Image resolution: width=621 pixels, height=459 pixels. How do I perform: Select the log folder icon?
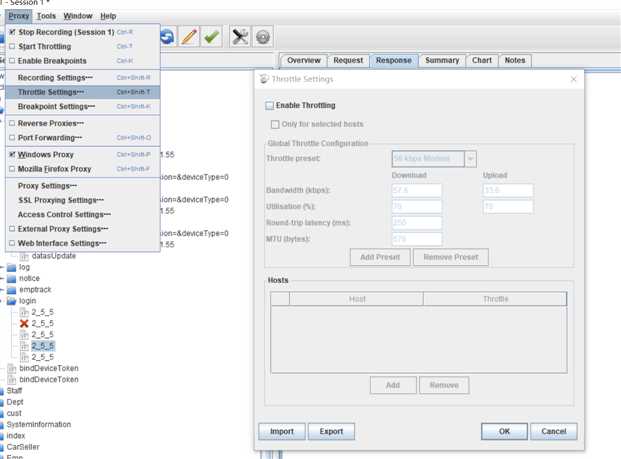pos(11,267)
